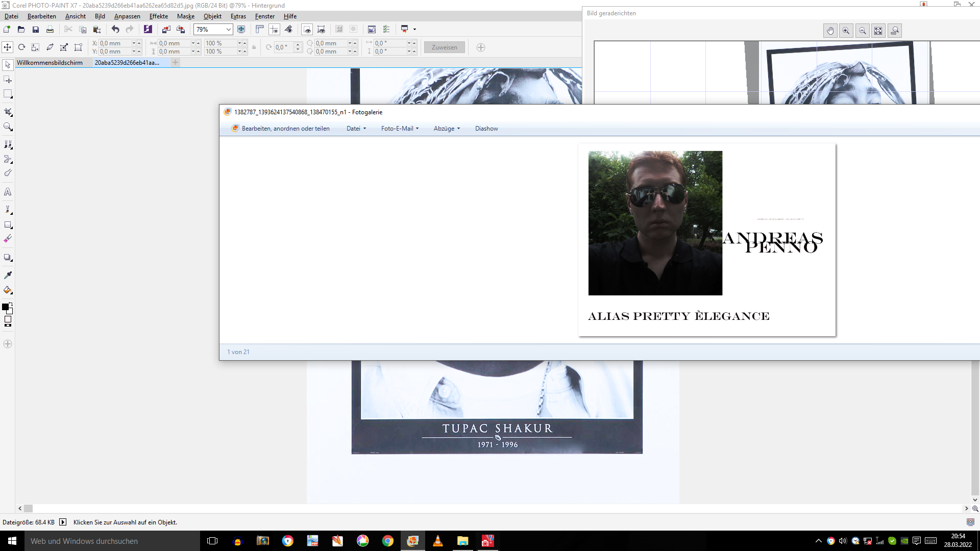Click Web und Windows durchsuchen search box
Screen dimensions: 980x551
coord(112,541)
